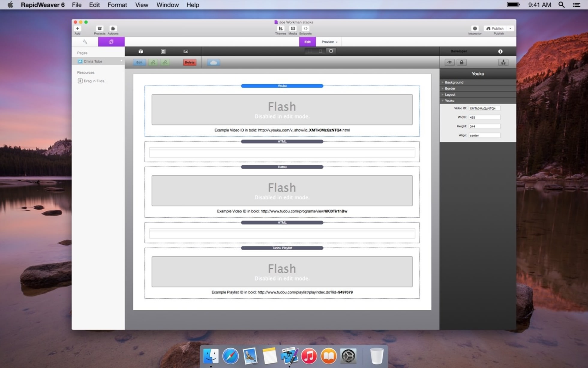The height and width of the screenshot is (368, 588).
Task: Click the developer info circle icon
Action: (500, 51)
